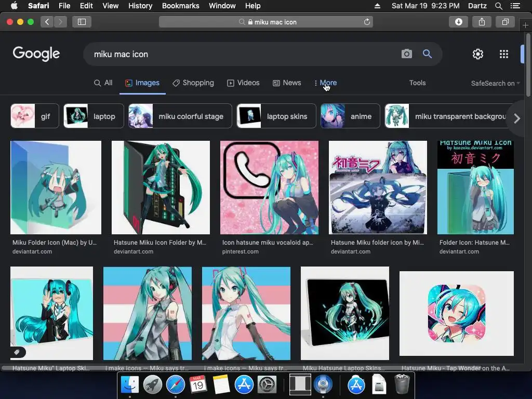Click the blue magnifier search button
This screenshot has width=532, height=399.
pyautogui.click(x=427, y=54)
